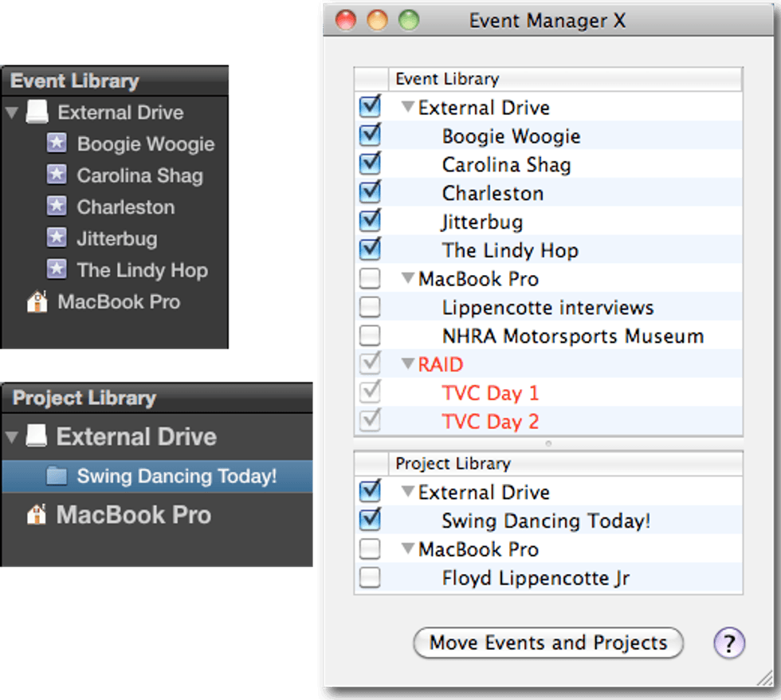Check the Floyd Lippencotte Jr checkbox
Viewport: 781px width, 700px height.
370,577
